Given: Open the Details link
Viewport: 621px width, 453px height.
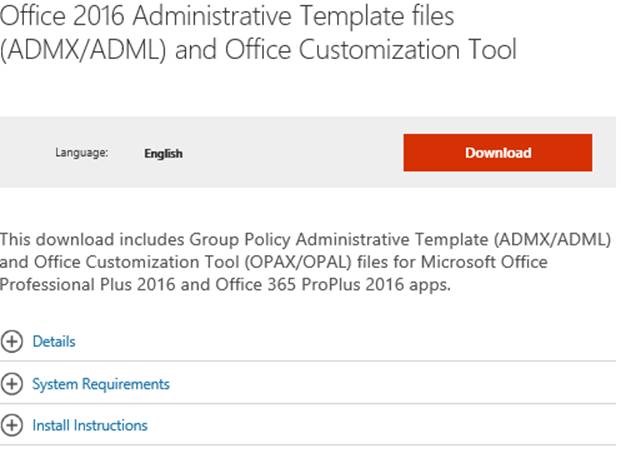Looking at the screenshot, I should point(54,342).
